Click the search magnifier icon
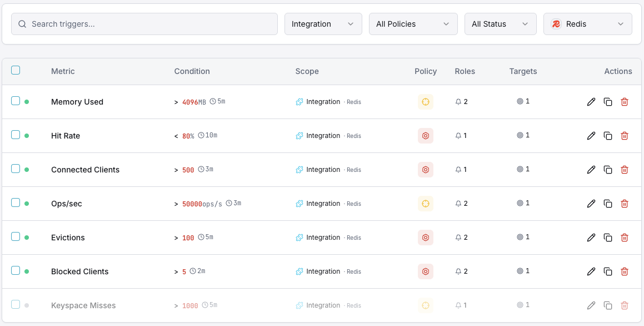644x326 pixels. coord(22,24)
